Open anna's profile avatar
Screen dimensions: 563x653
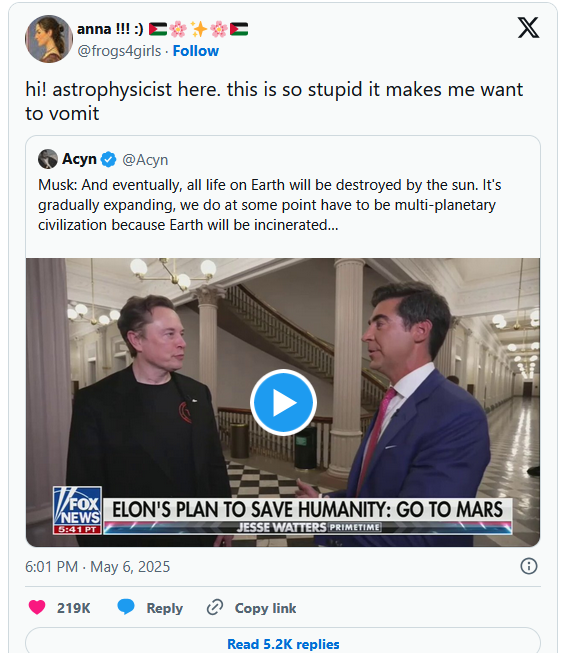click(x=49, y=39)
